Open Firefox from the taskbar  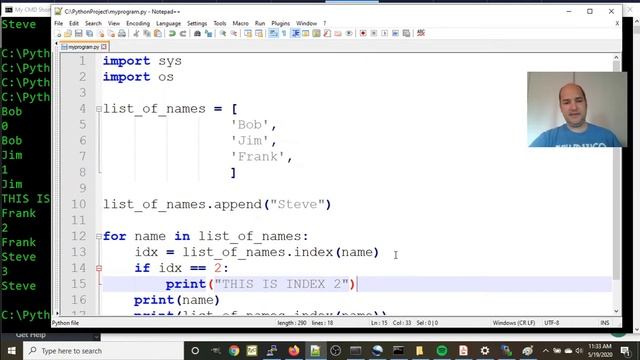click(x=293, y=351)
